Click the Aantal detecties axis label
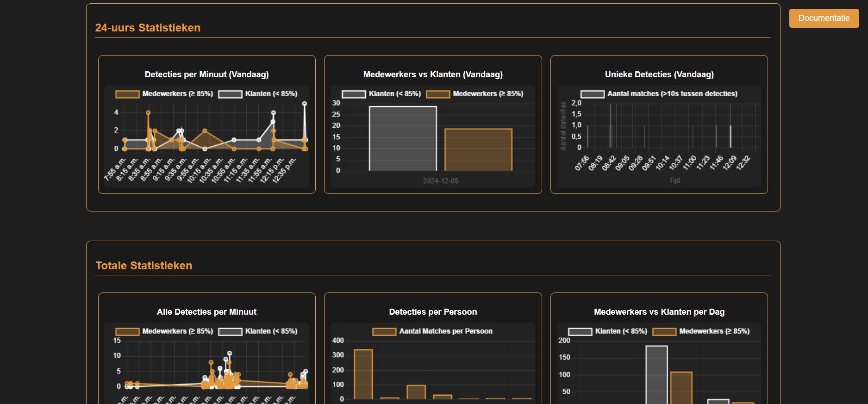The image size is (868, 404). click(563, 126)
